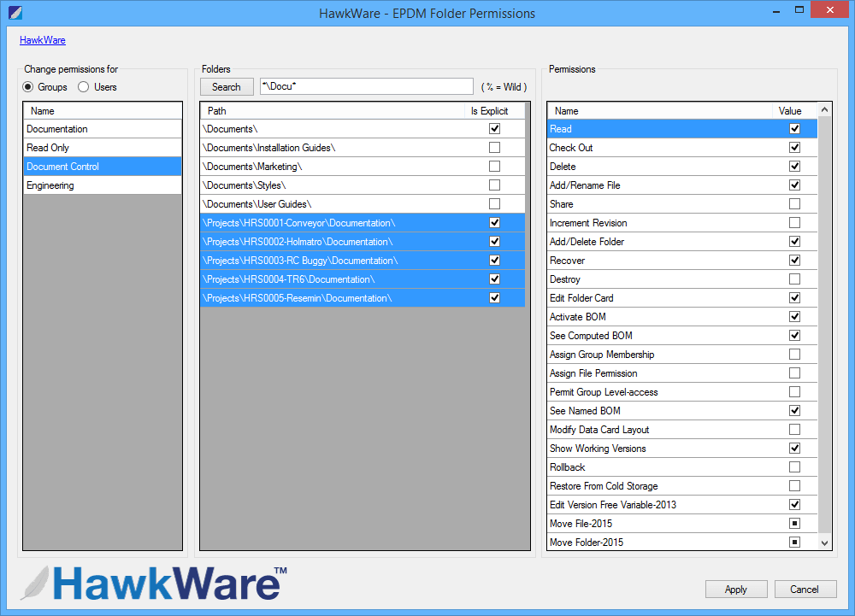The height and width of the screenshot is (616, 855).
Task: Toggle the Increment Revision permission
Action: click(794, 222)
